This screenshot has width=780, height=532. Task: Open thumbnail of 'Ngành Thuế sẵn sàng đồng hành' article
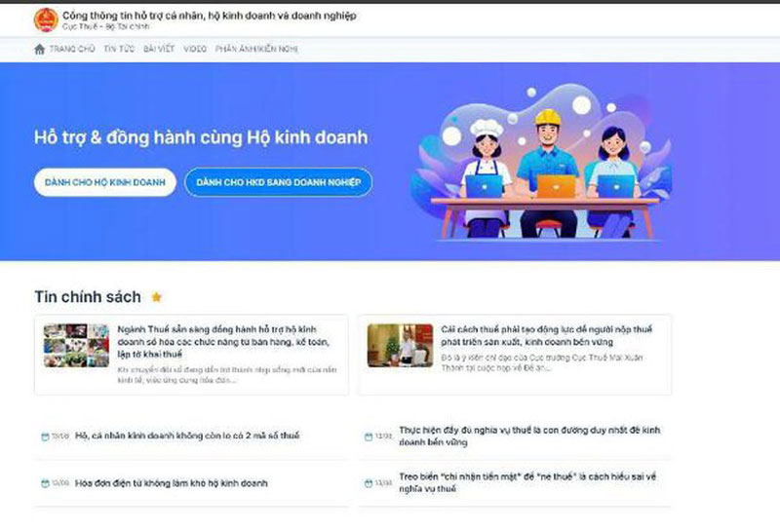76,346
